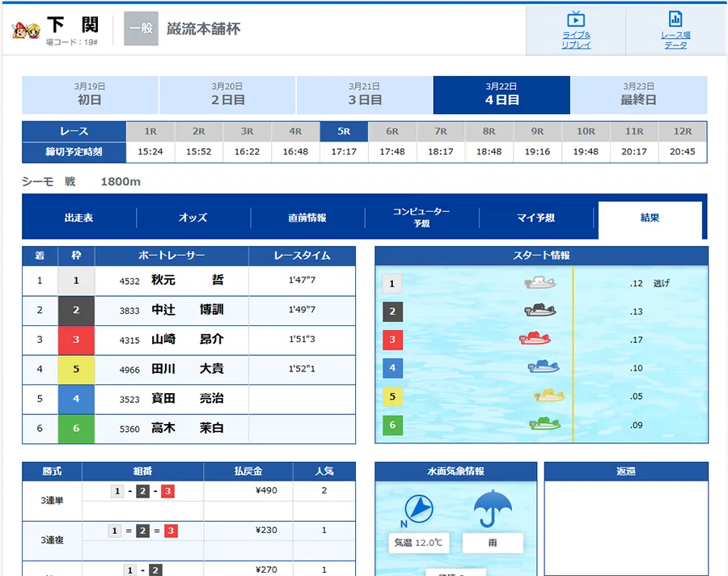728x576 pixels.
Task: Click racer name 田川 大貴
Action: pos(188,369)
